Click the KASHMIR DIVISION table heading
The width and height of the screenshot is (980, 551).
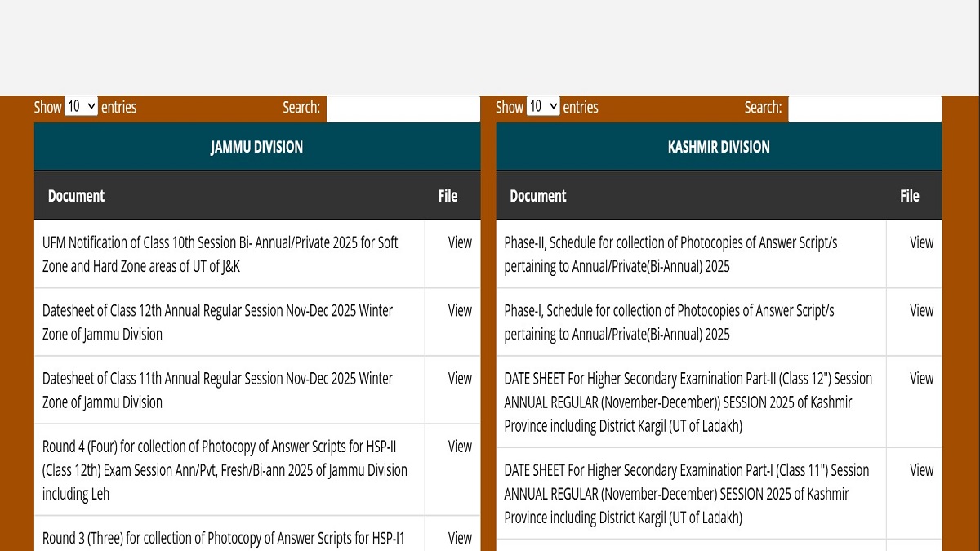click(719, 147)
